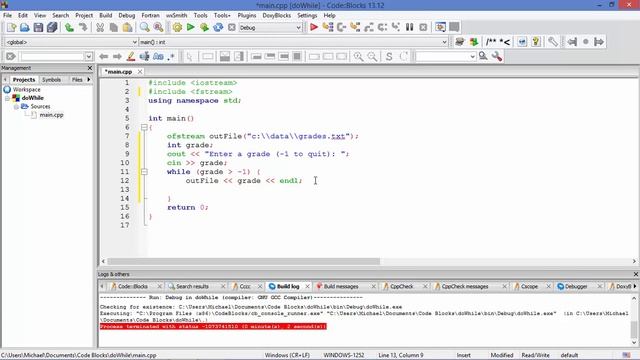Open Find with the magnifier icon

pos(144,27)
